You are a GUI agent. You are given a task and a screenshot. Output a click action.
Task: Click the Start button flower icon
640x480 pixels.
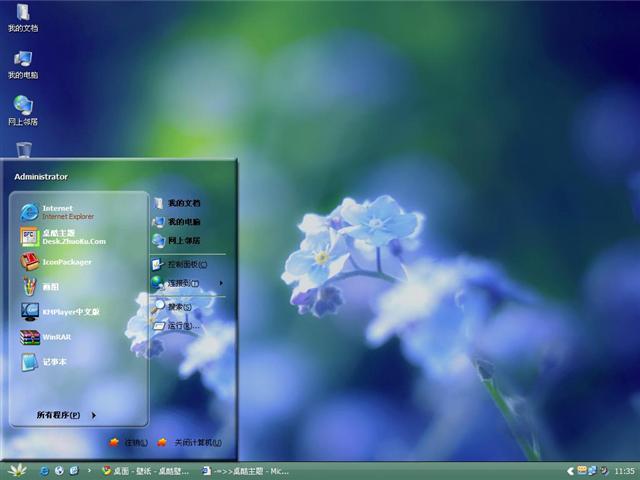coord(16,470)
